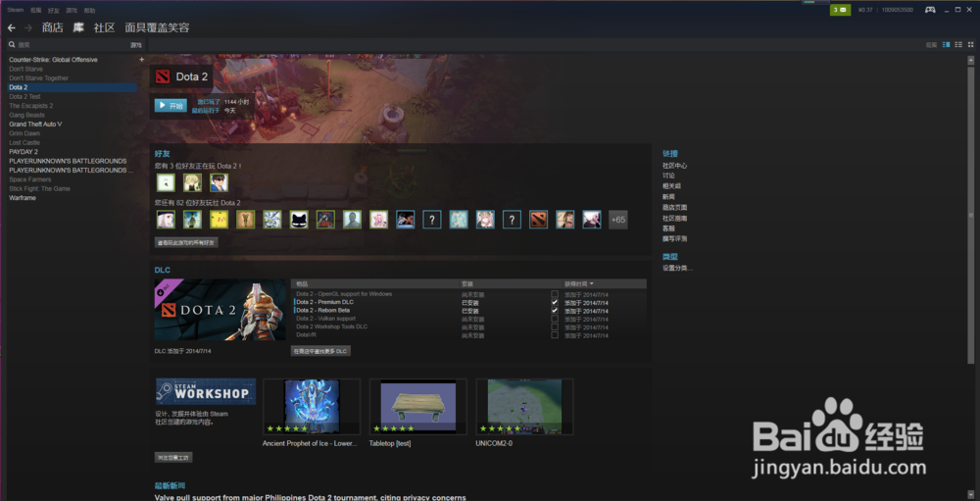Open the 帮助 menu
The height and width of the screenshot is (501, 980).
point(90,10)
